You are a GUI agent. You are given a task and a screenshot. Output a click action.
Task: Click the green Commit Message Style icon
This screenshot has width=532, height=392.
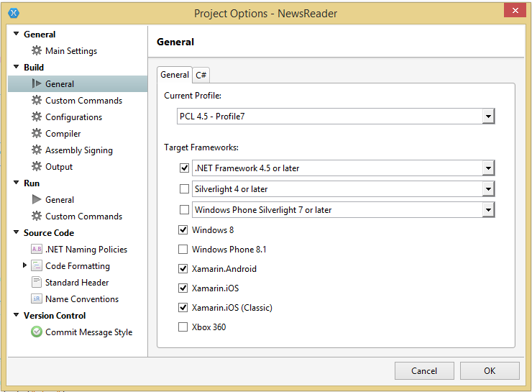(37, 332)
